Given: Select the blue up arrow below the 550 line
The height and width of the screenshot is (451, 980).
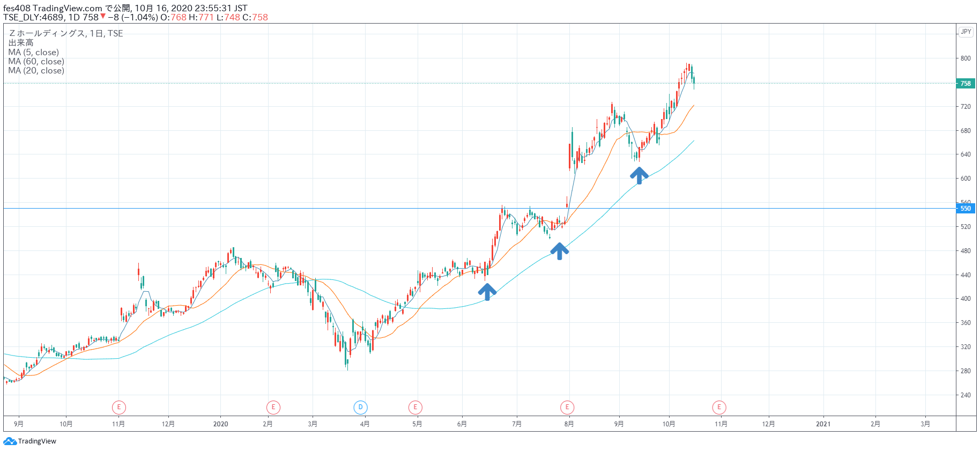Looking at the screenshot, I should (x=559, y=251).
